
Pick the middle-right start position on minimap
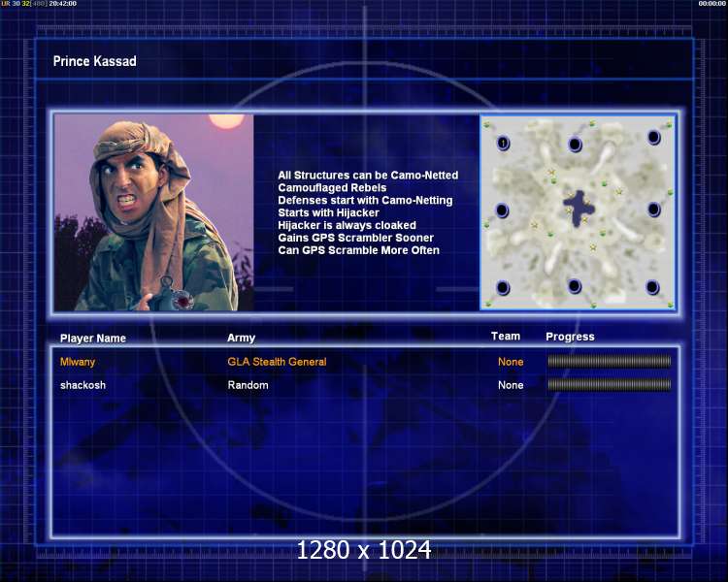pos(653,210)
